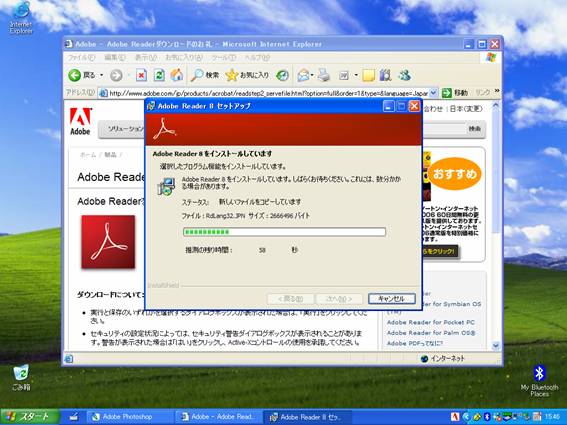This screenshot has height=425, width=567.
Task: Open Favorites star icon in toolbar
Action: coord(231,75)
